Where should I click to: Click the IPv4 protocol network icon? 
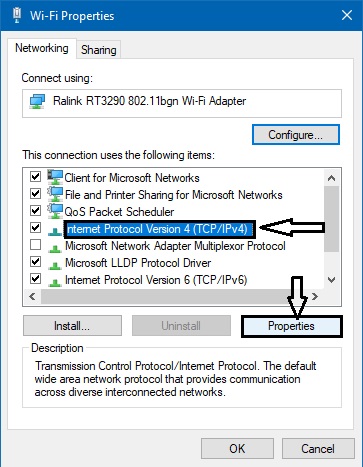(55, 231)
